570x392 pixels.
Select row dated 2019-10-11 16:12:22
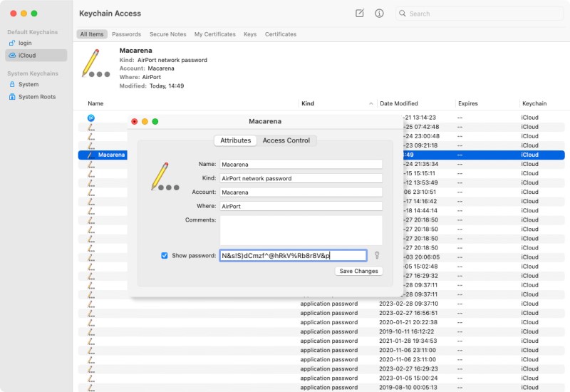321,331
